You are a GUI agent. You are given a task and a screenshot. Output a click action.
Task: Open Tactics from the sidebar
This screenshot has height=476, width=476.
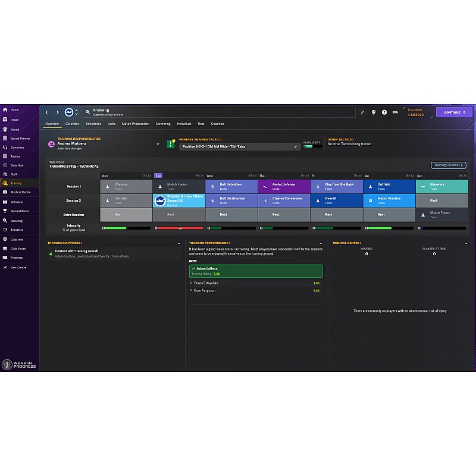pos(15,156)
